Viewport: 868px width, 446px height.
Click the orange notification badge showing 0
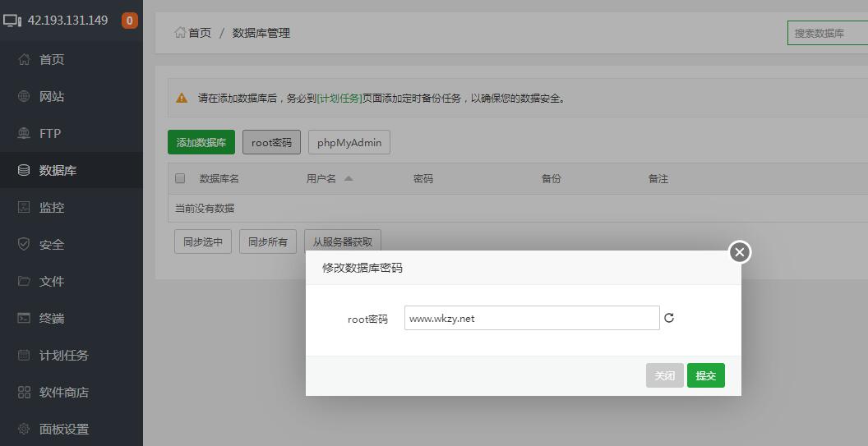click(129, 21)
